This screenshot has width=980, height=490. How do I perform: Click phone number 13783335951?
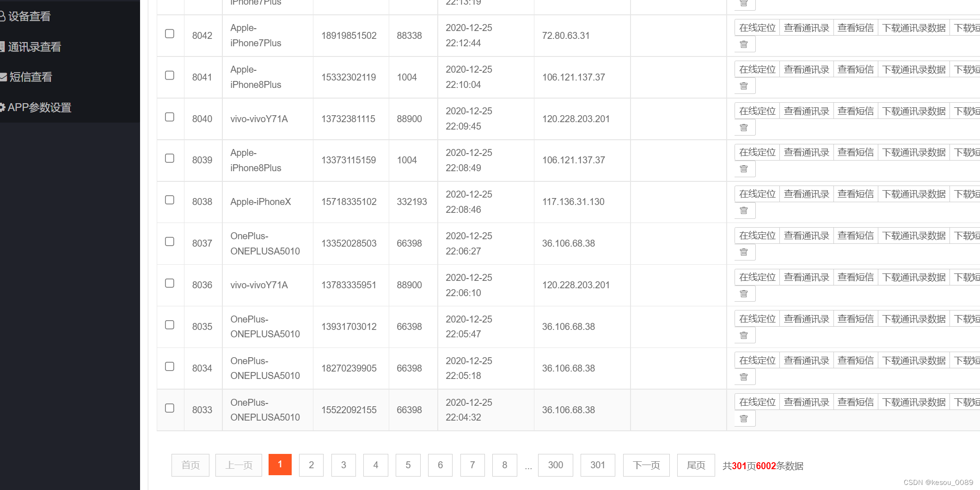point(349,285)
